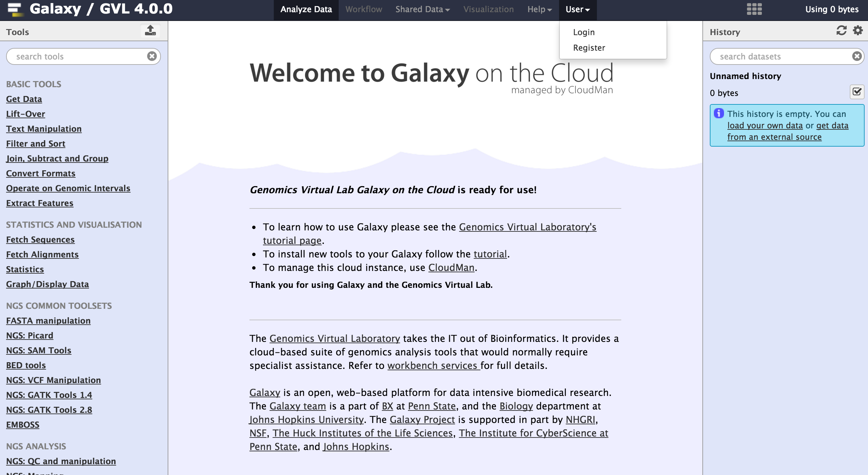Expand Join, Subtract and Group tools
The height and width of the screenshot is (475, 868).
pyautogui.click(x=57, y=158)
